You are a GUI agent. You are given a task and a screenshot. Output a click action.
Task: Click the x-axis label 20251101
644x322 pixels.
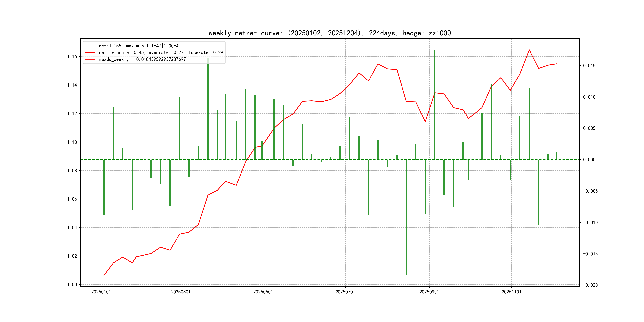click(511, 292)
